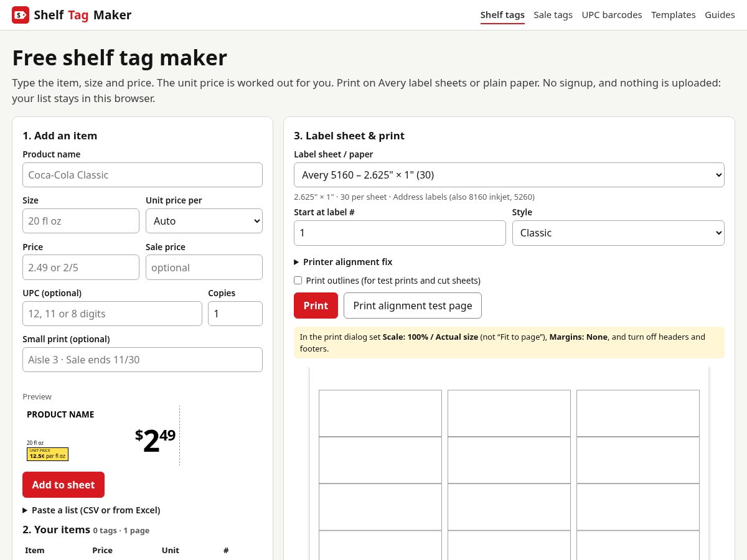Click the Start at label # field

pyautogui.click(x=400, y=233)
